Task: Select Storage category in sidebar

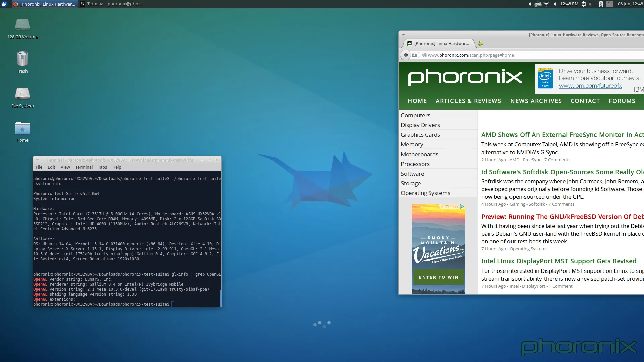Action: (438, 183)
